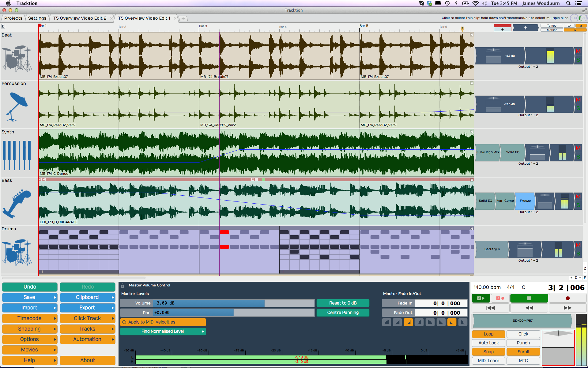Screen dimensions: 588x368
Task: Open the Tracks submenu arrow
Action: [x=112, y=329]
